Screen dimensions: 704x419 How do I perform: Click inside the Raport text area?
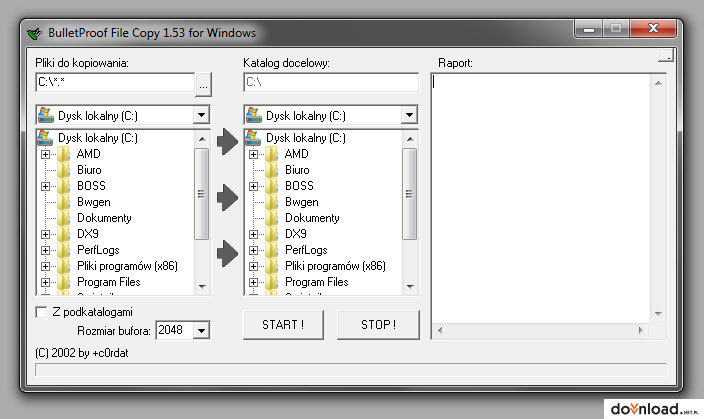[x=541, y=198]
